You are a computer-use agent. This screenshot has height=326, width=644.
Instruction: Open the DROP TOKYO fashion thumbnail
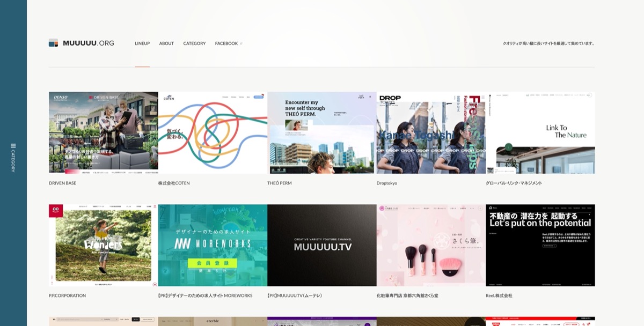point(431,132)
